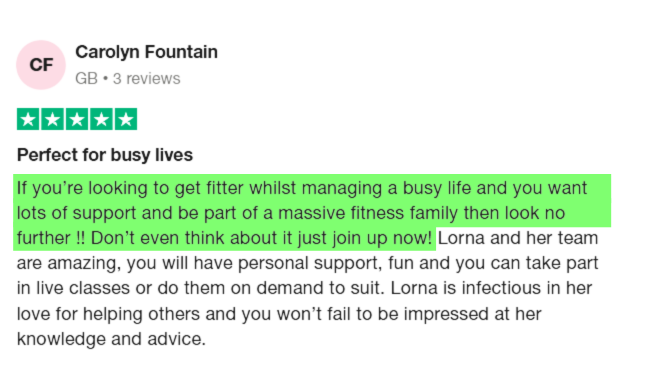Image resolution: width=648 pixels, height=367 pixels.
Task: Click the words 'Lorna and her team'
Action: pos(518,238)
